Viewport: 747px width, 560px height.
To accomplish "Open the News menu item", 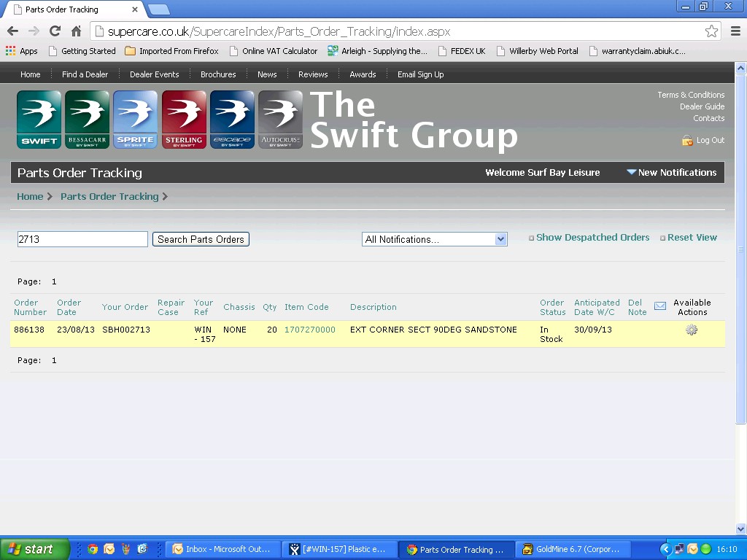I will tap(267, 74).
